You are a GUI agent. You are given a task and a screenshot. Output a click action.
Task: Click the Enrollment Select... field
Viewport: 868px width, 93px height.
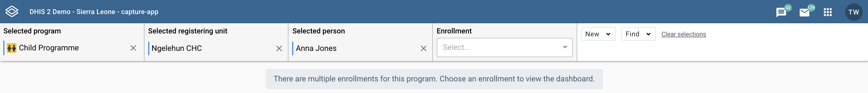coord(505,47)
